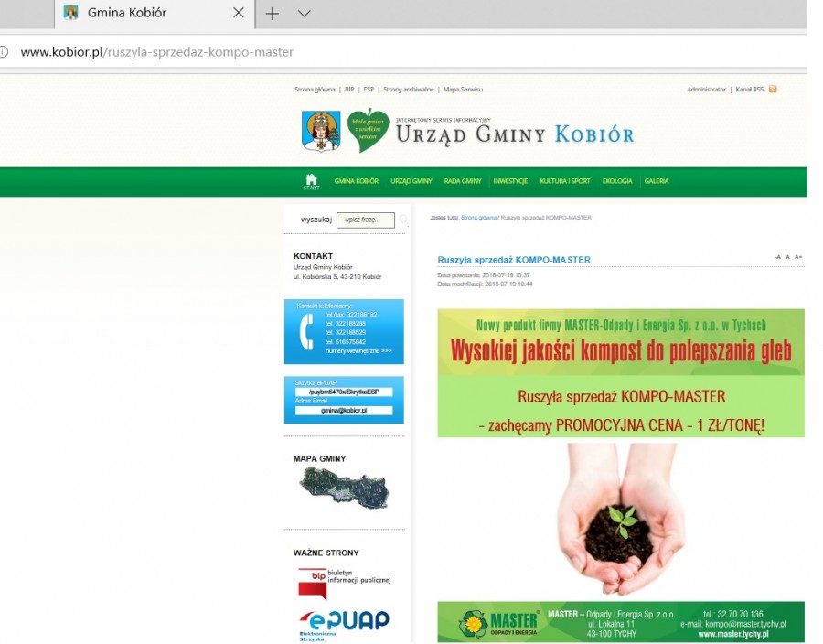Click the WAŻNE STRONY heading
Screen dimensions: 823x644
tap(326, 553)
